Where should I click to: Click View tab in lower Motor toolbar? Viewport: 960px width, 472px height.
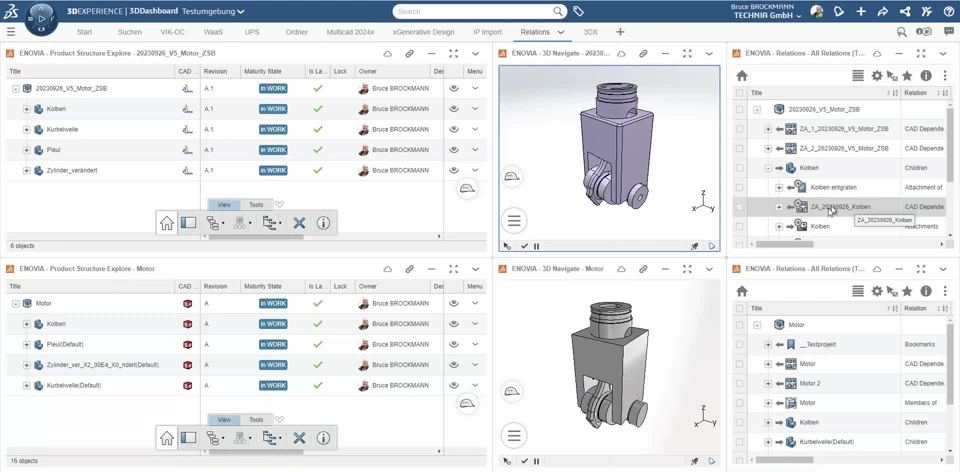(224, 420)
